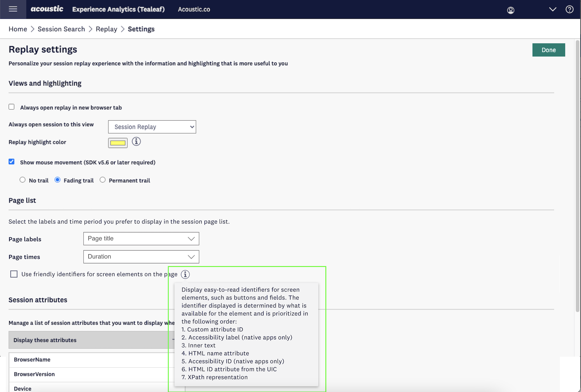
Task: Navigate to Replay breadcrumb
Action: click(106, 29)
